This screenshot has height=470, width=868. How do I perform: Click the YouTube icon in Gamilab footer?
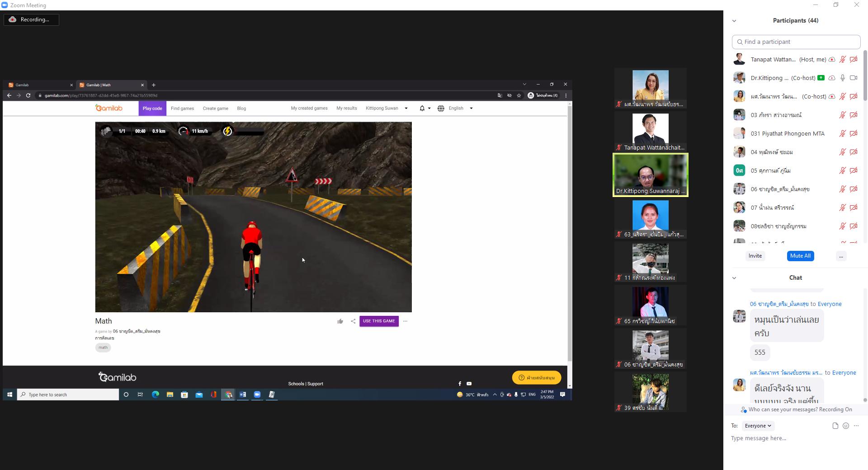[x=469, y=384]
